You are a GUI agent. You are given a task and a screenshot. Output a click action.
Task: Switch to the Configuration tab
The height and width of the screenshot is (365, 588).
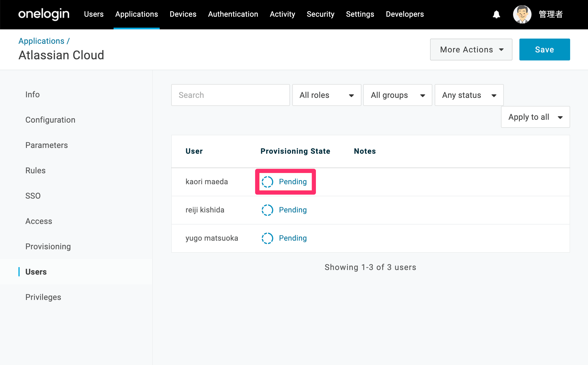pos(50,120)
